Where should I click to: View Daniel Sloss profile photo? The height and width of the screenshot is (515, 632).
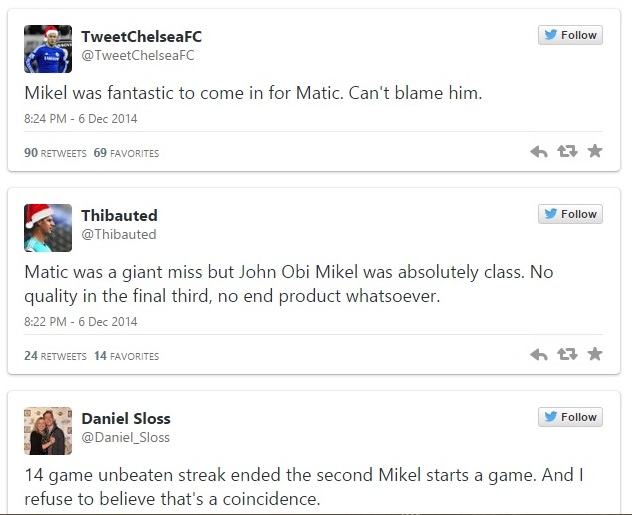pos(48,431)
